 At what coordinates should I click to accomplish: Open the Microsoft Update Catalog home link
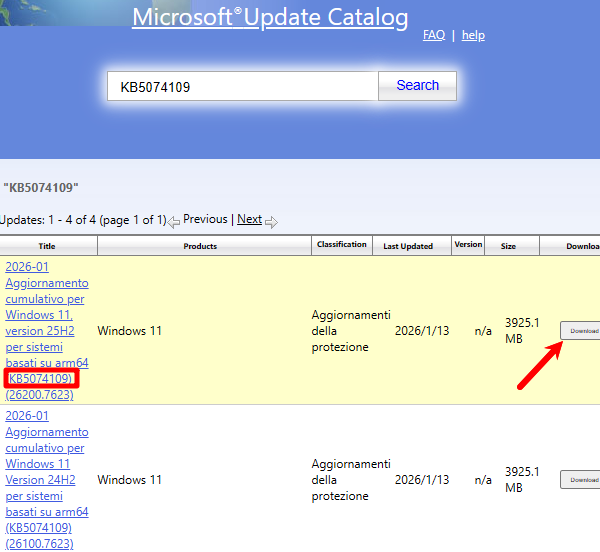pos(270,18)
